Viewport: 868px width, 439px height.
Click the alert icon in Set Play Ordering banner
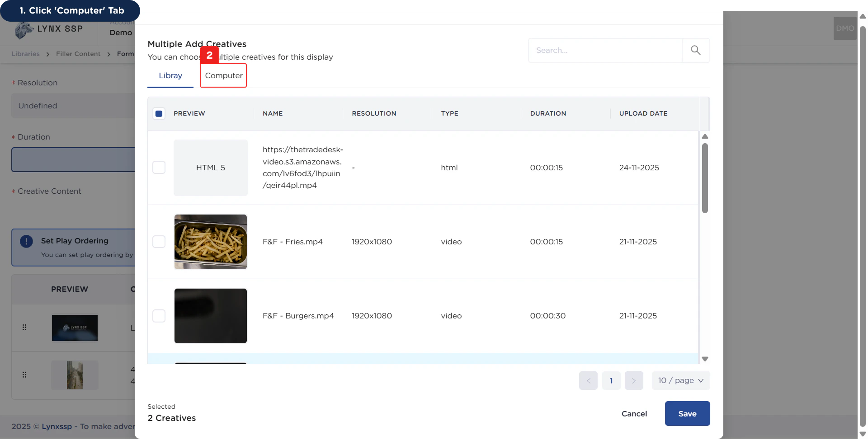(26, 241)
